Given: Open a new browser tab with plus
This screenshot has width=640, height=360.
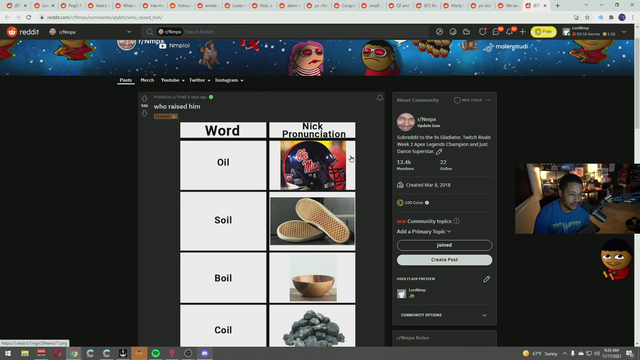Looking at the screenshot, I should (558, 6).
